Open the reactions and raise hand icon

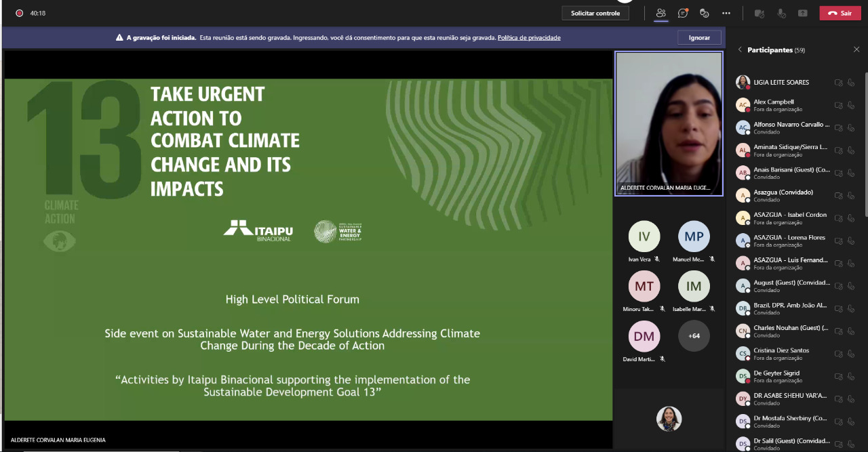[x=705, y=13]
